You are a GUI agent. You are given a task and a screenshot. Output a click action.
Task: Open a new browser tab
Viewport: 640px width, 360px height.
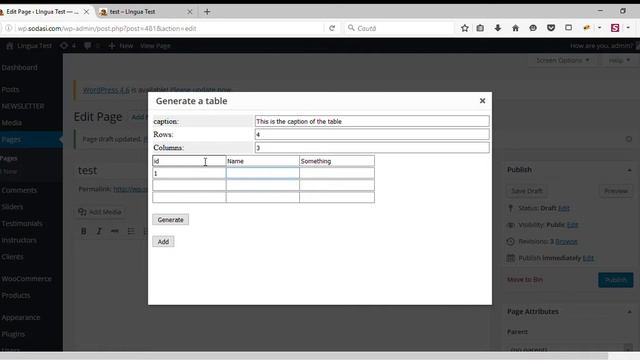[x=207, y=12]
